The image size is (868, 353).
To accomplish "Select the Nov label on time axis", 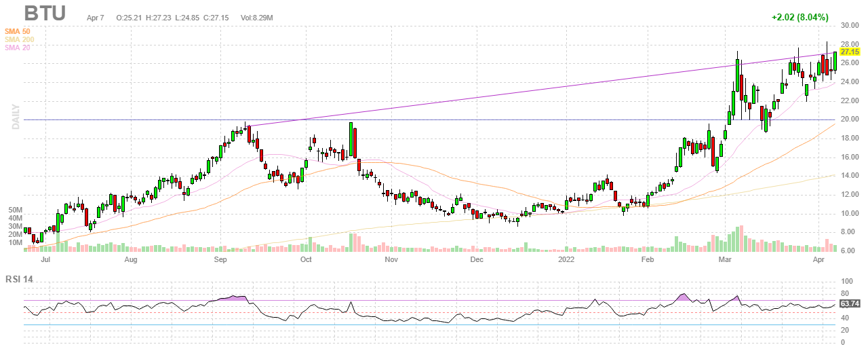I will pos(391,259).
